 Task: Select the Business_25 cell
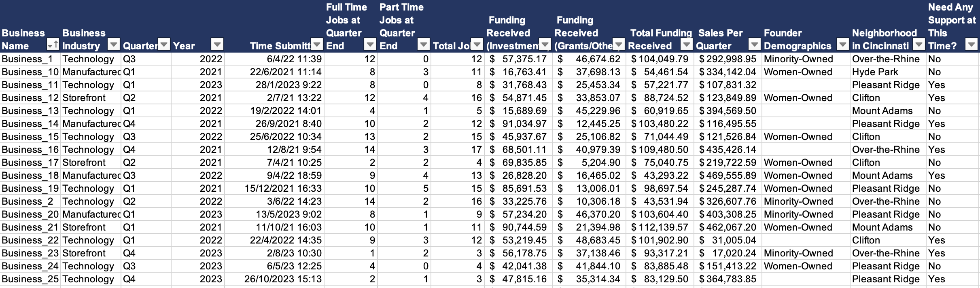click(30, 279)
